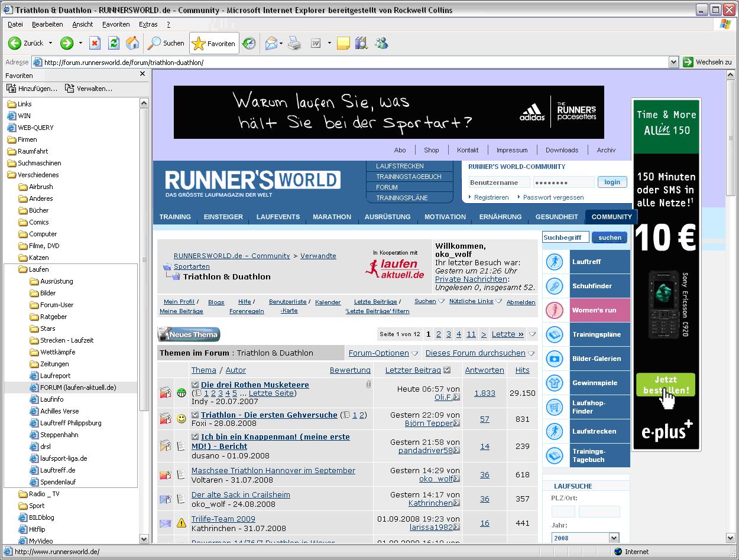
Task: Click the Print icon in the toolbar
Action: (x=294, y=43)
